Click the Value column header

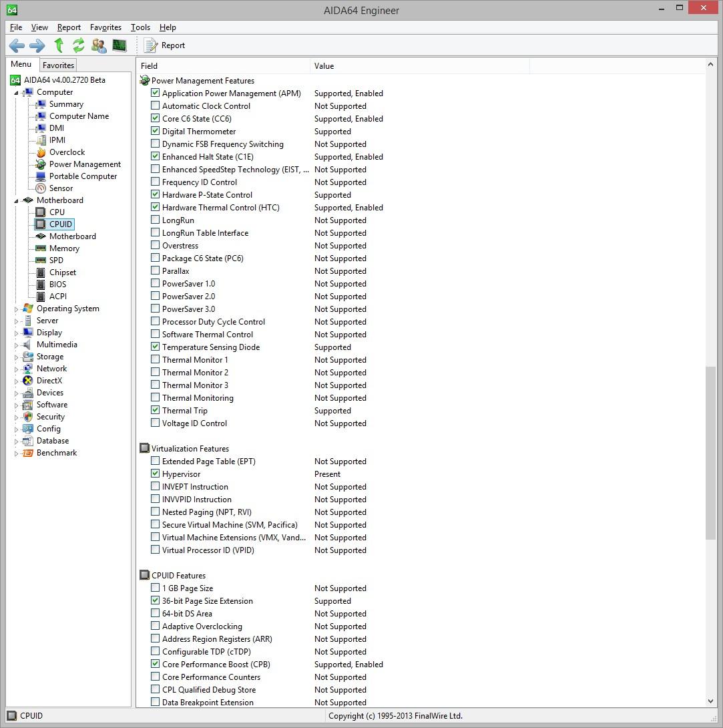(x=419, y=66)
